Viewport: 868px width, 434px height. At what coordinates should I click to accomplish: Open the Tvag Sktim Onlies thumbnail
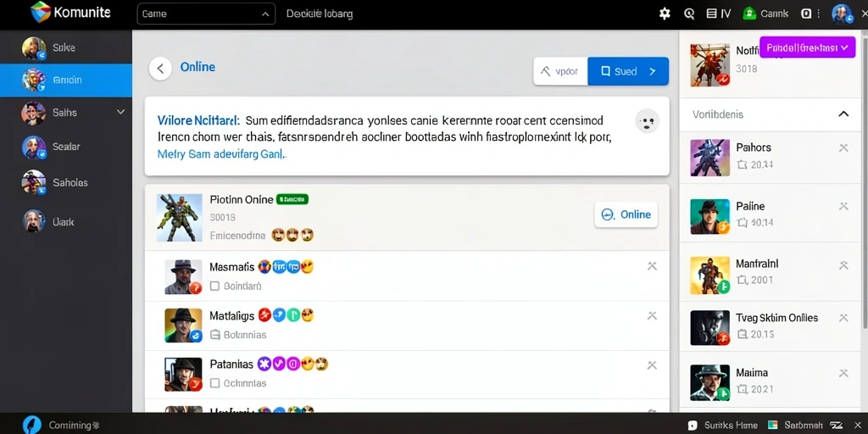(709, 328)
